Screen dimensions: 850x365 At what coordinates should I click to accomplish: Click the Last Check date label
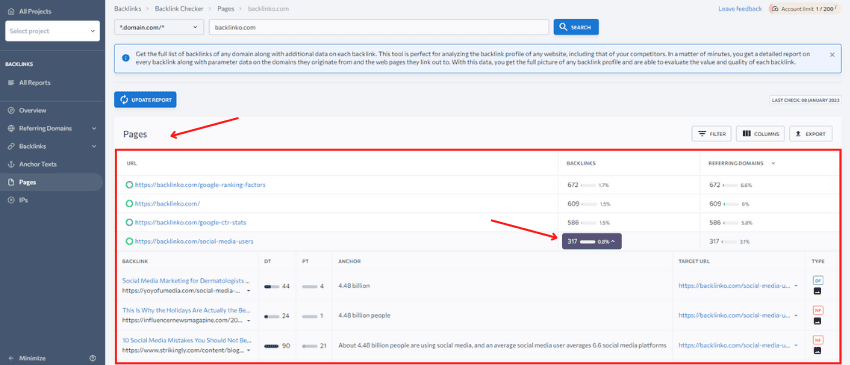(806, 100)
